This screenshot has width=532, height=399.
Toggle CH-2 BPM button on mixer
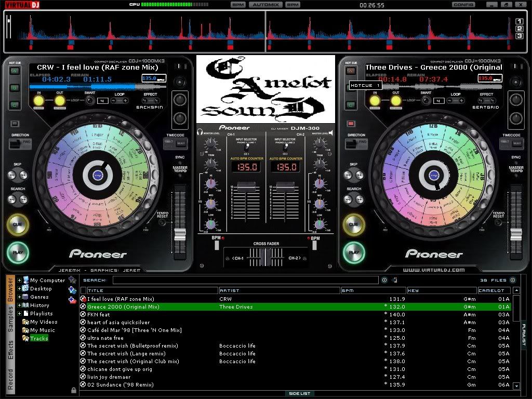point(314,245)
